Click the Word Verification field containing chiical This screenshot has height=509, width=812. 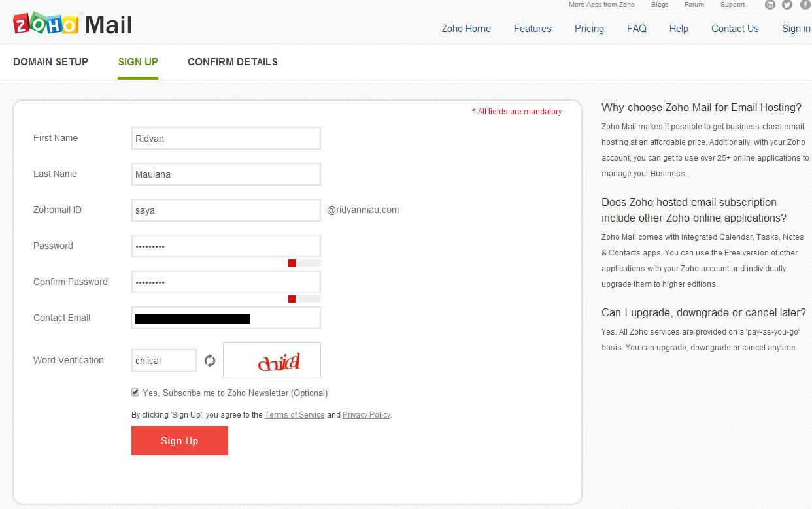point(164,361)
